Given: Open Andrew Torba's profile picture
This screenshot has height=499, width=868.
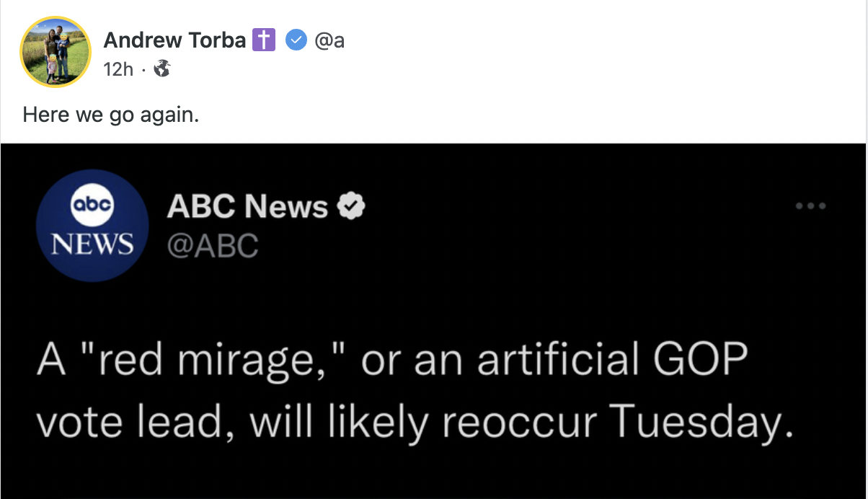Looking at the screenshot, I should 56,51.
